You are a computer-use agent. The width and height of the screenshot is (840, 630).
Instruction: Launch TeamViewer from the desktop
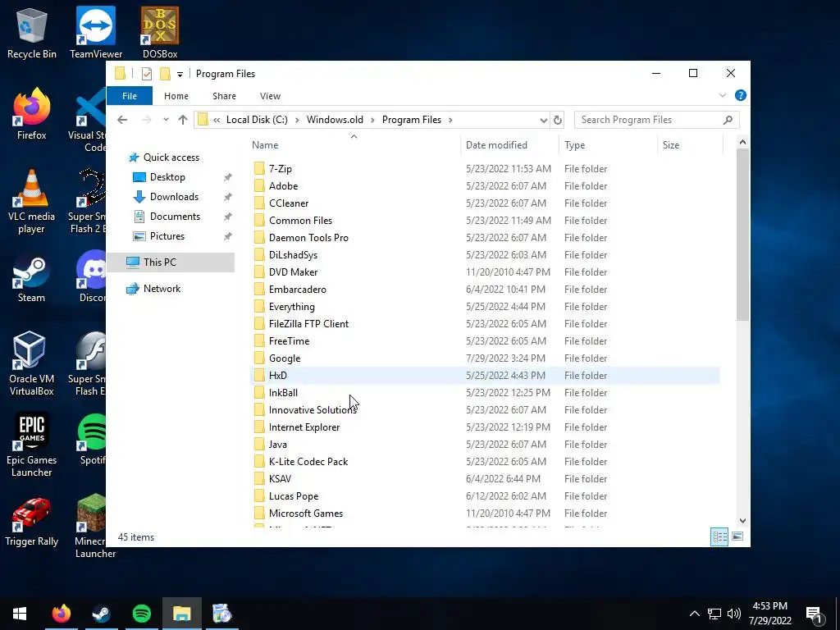pyautogui.click(x=96, y=33)
